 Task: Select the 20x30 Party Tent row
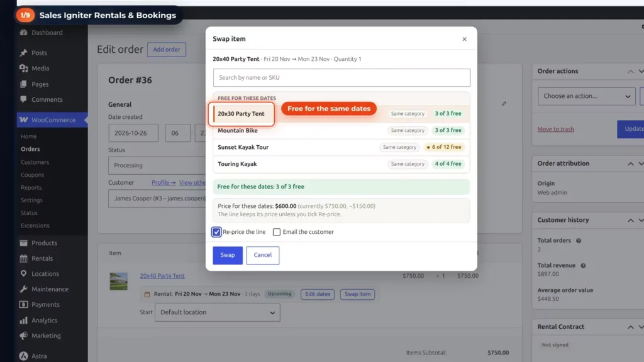(341, 114)
